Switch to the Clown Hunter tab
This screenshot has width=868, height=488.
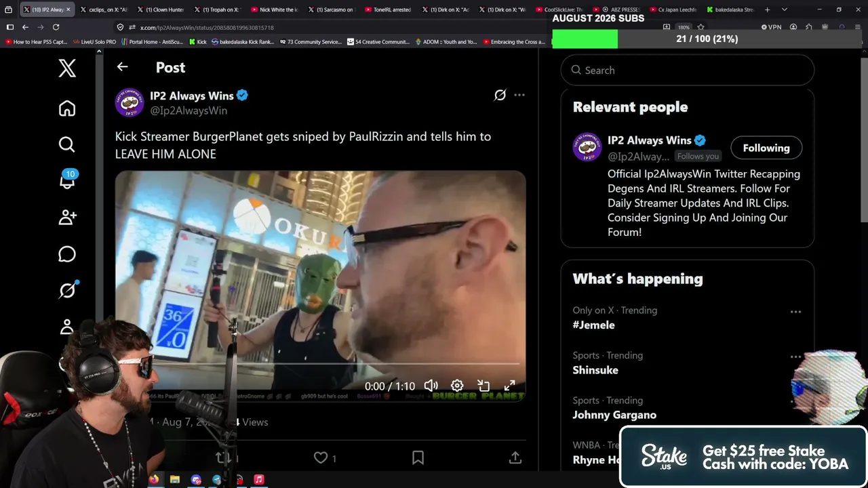point(160,9)
